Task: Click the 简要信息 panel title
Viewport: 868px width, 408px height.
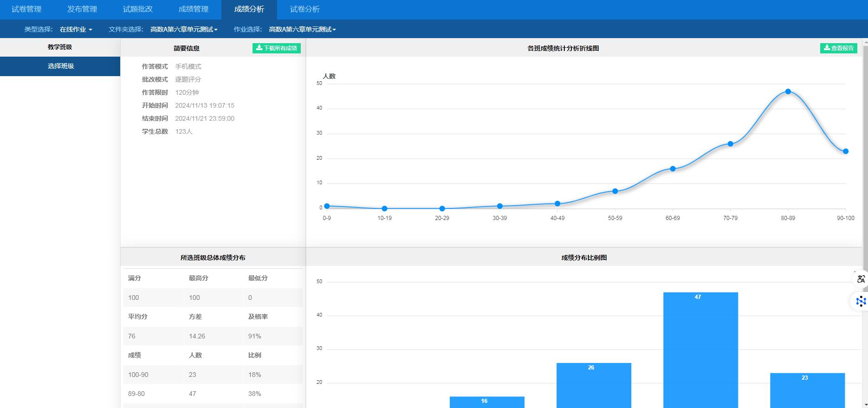Action: [187, 48]
